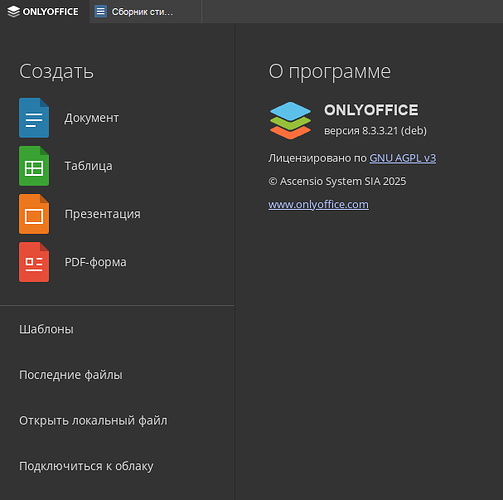Switch to the Сборник сти… document tab

click(145, 12)
